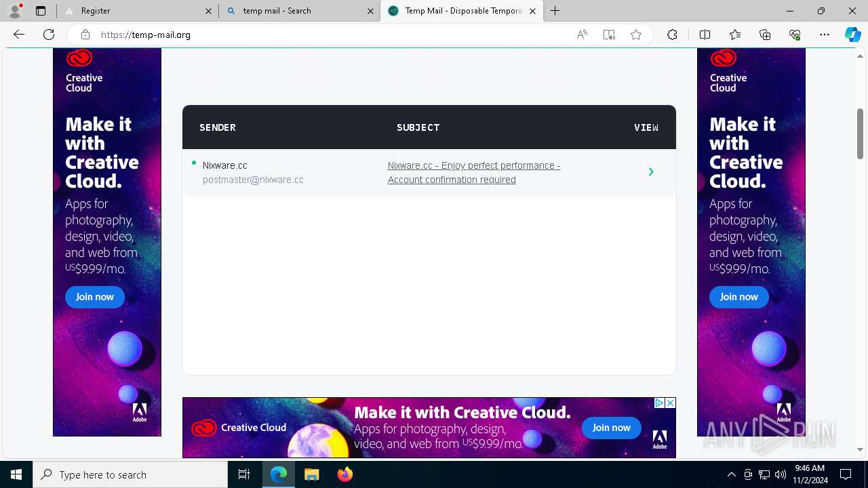
Task: Click the taskbar search box
Action: tap(130, 474)
